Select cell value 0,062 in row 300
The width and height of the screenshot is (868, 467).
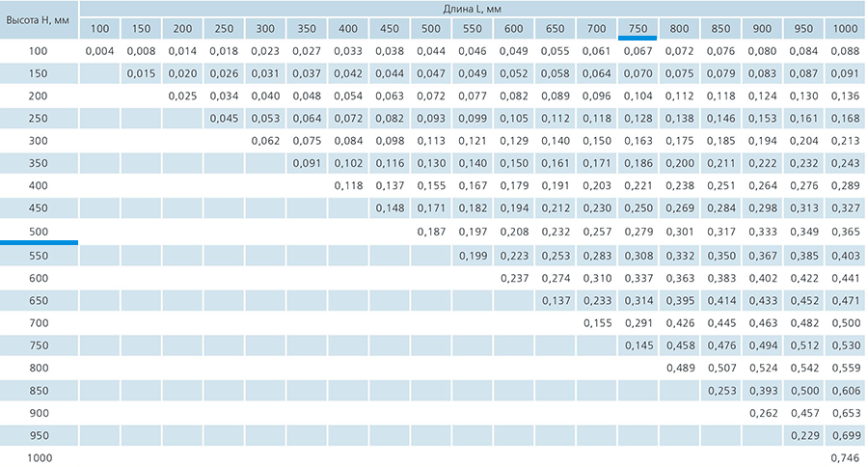[265, 141]
